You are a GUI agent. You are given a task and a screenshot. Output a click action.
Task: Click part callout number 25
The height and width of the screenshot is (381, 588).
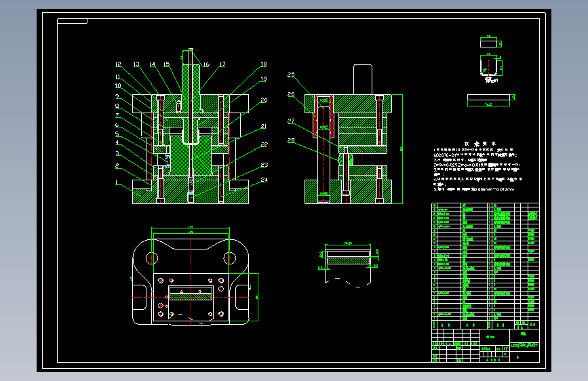pos(291,75)
